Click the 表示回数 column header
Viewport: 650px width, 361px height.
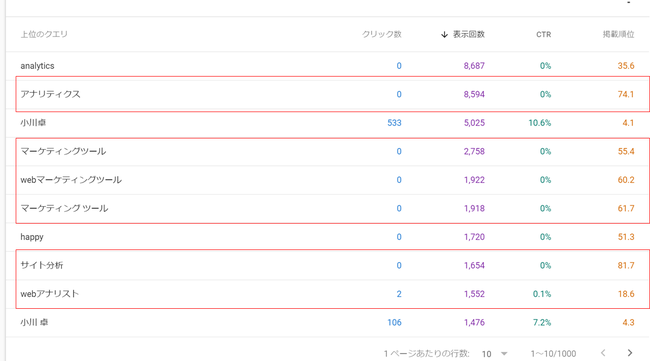point(468,34)
